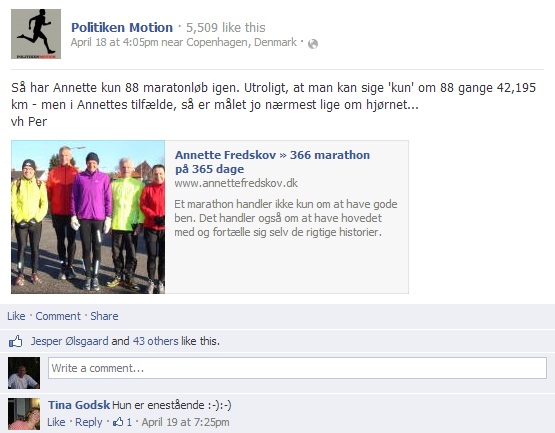Click the thumbs-up icon beside Jesper Ølsgaard

pyautogui.click(x=16, y=341)
